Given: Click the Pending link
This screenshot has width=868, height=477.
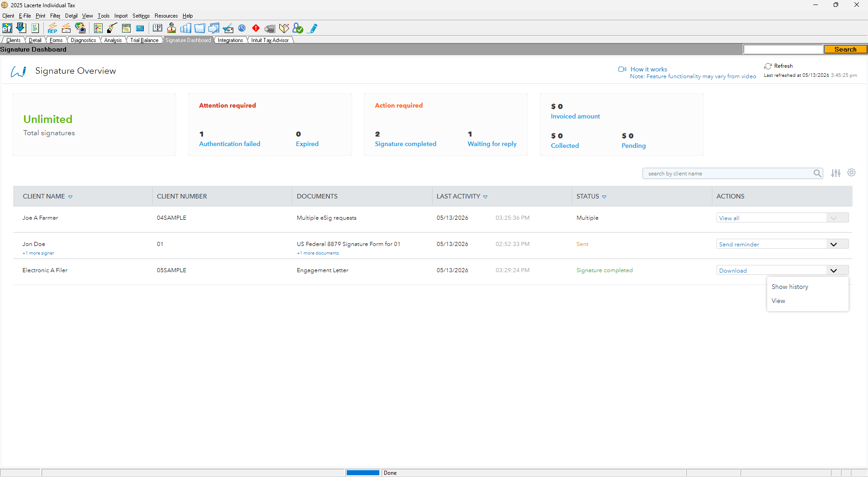Looking at the screenshot, I should (x=634, y=146).
